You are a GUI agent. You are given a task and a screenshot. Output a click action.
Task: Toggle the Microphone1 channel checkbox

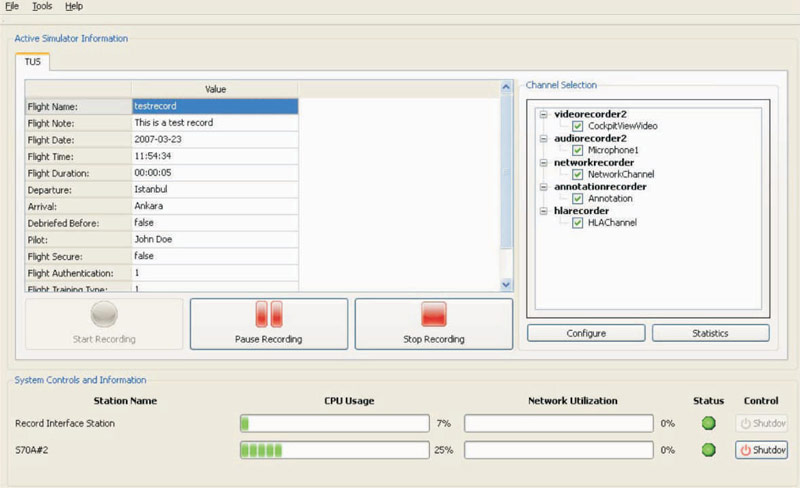(578, 150)
